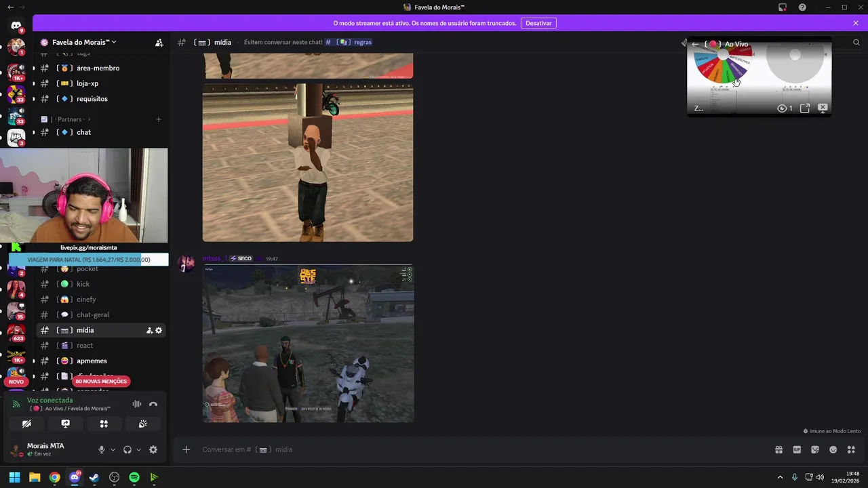
Task: Open Windows Start menu
Action: [14, 477]
